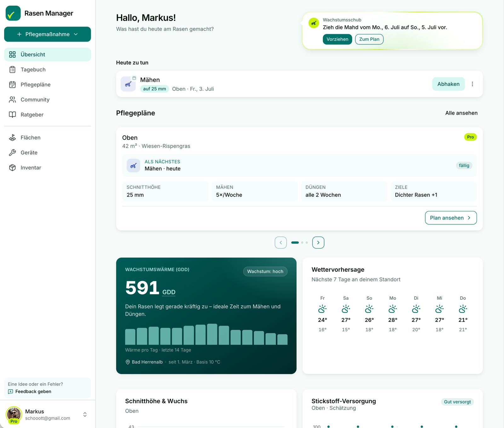Image resolution: width=504 pixels, height=428 pixels.
Task: Click the Bad Herrenalb location text
Action: tap(147, 362)
